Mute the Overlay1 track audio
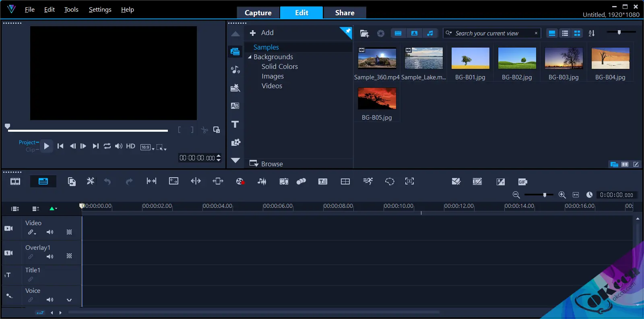The height and width of the screenshot is (319, 644). click(x=50, y=257)
